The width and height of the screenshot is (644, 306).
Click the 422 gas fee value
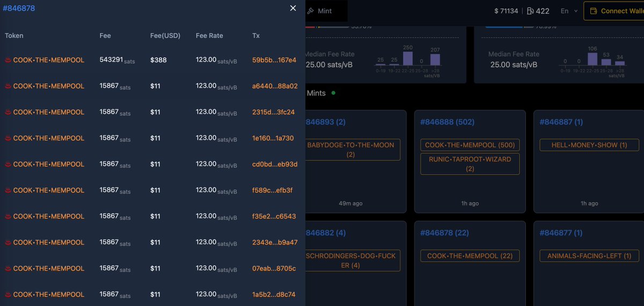pos(543,11)
